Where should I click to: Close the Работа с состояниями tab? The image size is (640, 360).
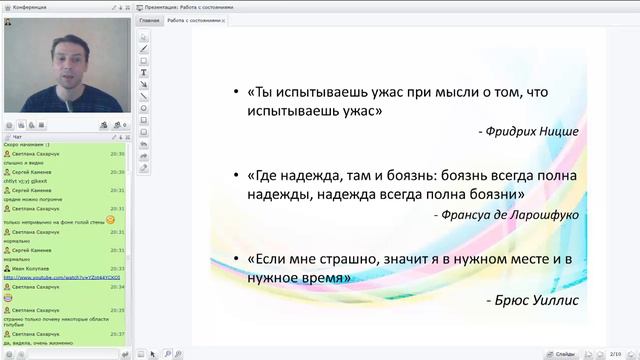click(224, 21)
